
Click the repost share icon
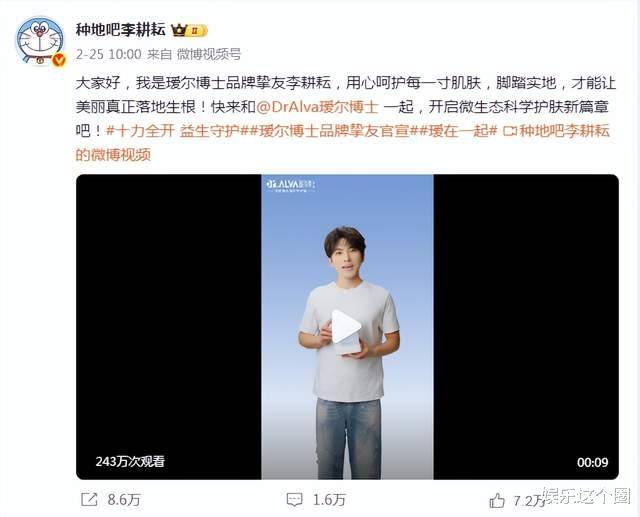pyautogui.click(x=89, y=499)
